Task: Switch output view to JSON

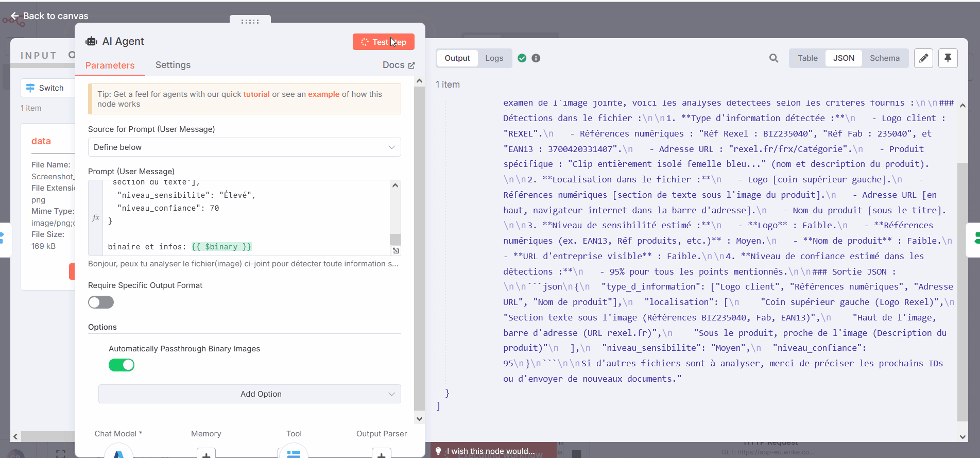Action: (x=844, y=58)
